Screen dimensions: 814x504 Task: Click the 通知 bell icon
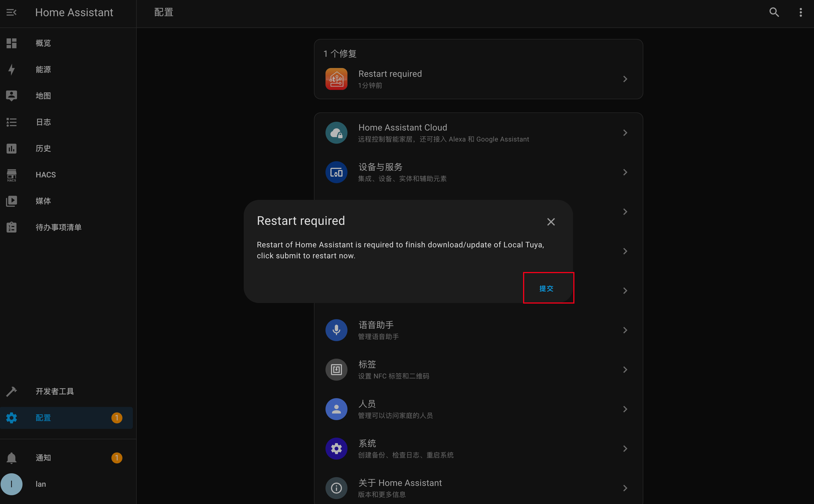pos(11,458)
